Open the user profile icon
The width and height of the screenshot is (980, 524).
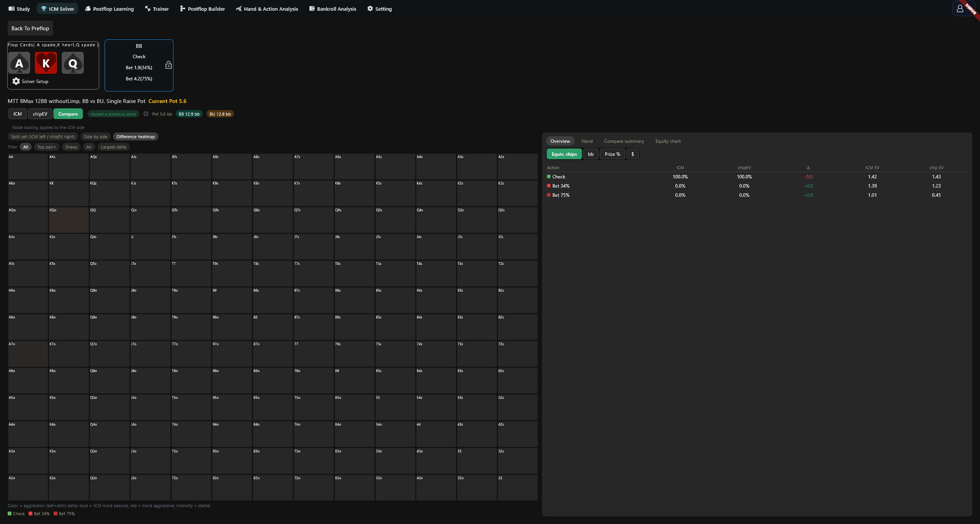(x=960, y=8)
